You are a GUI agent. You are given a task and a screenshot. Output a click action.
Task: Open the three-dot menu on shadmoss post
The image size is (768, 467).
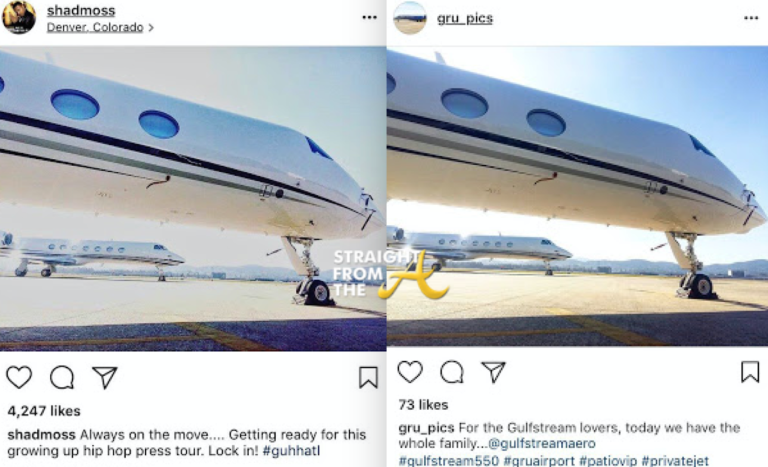[x=369, y=17]
